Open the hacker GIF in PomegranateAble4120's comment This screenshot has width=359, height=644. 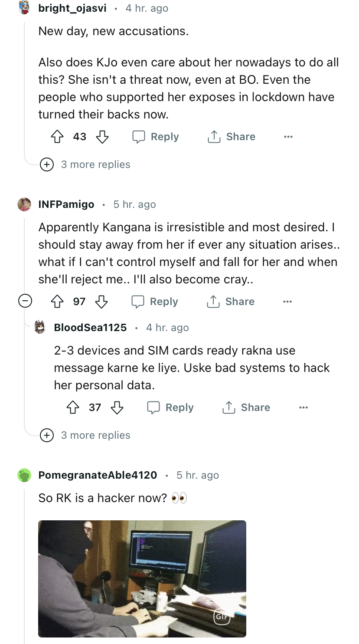pyautogui.click(x=142, y=578)
